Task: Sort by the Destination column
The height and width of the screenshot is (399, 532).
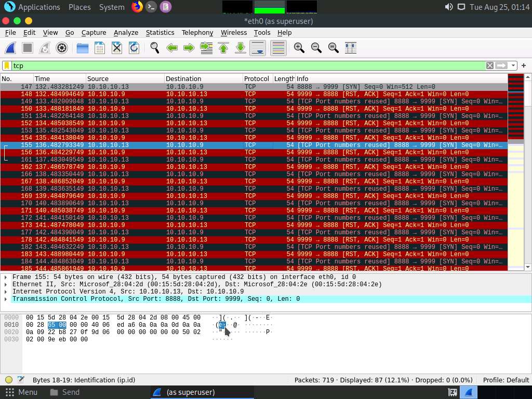Action: (203, 79)
